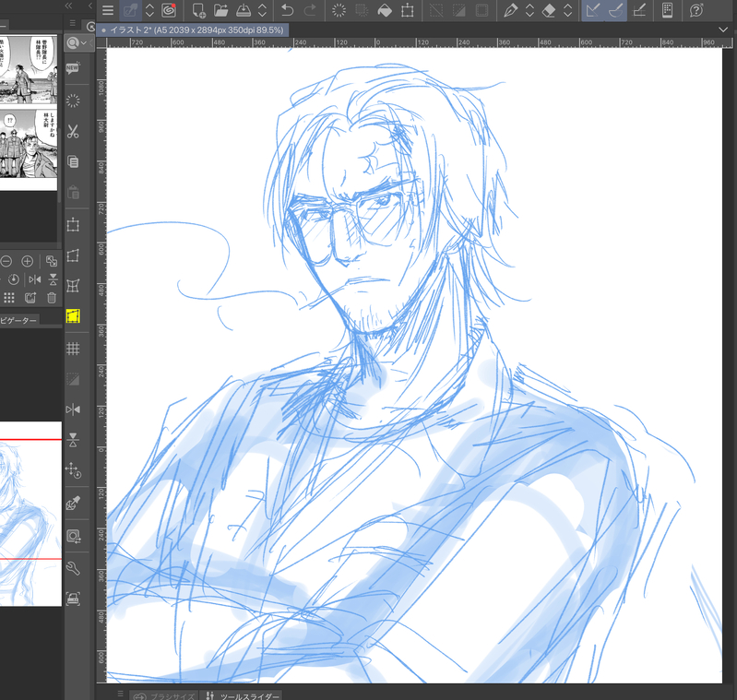Viewport: 737px width, 700px height.
Task: Toggle the grid display icon
Action: (73, 349)
